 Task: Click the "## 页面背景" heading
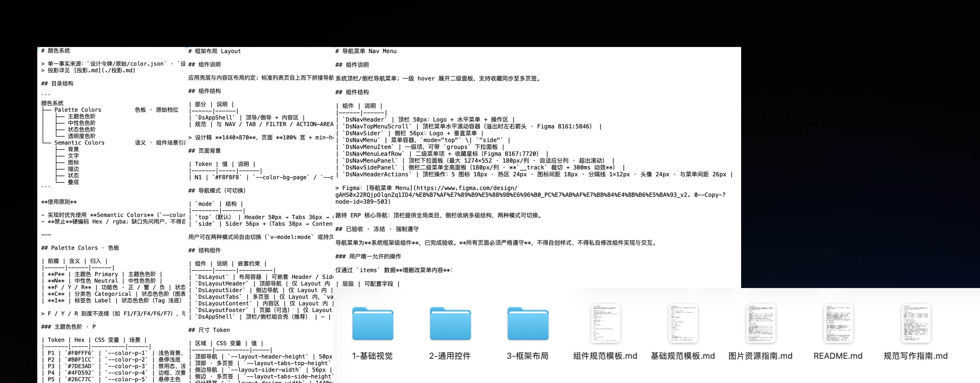pyautogui.click(x=205, y=151)
